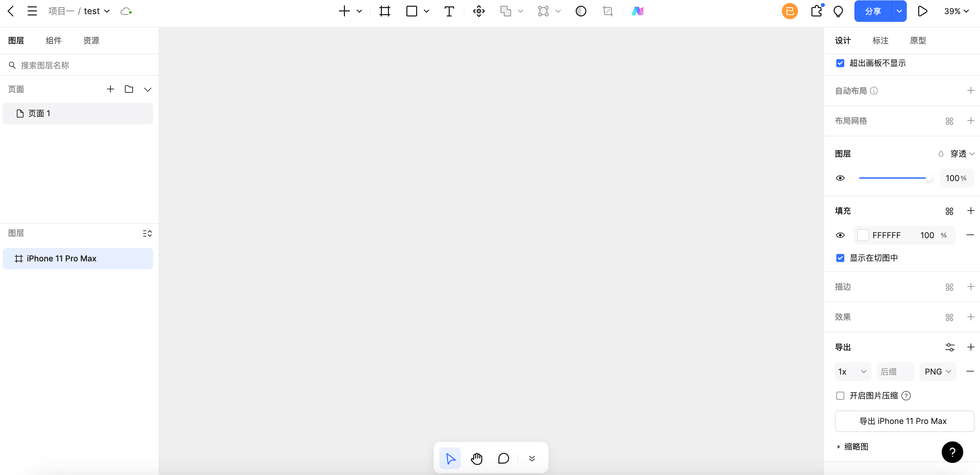Screen dimensions: 980x475
Task: Click the image compression help icon
Action: coord(906,395)
